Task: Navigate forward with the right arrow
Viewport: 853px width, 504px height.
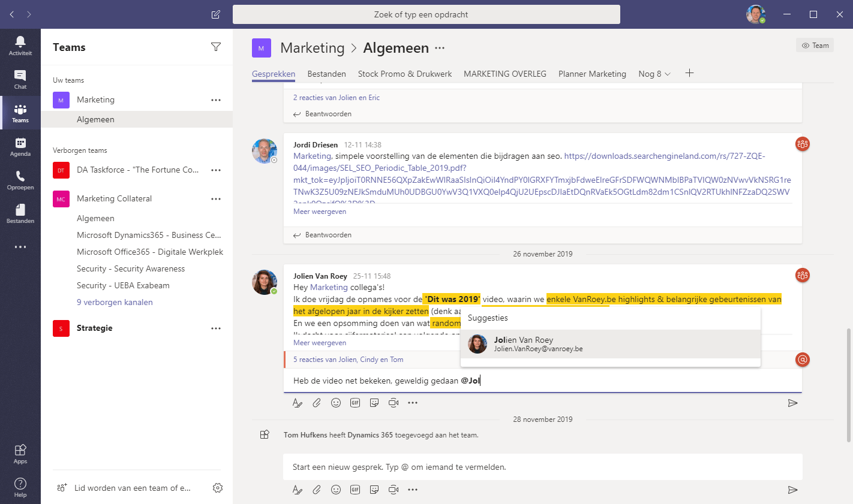Action: (29, 14)
